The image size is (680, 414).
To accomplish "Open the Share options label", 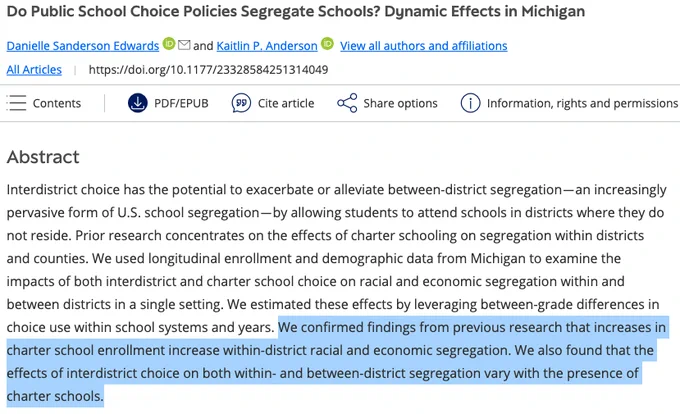I will [x=400, y=103].
